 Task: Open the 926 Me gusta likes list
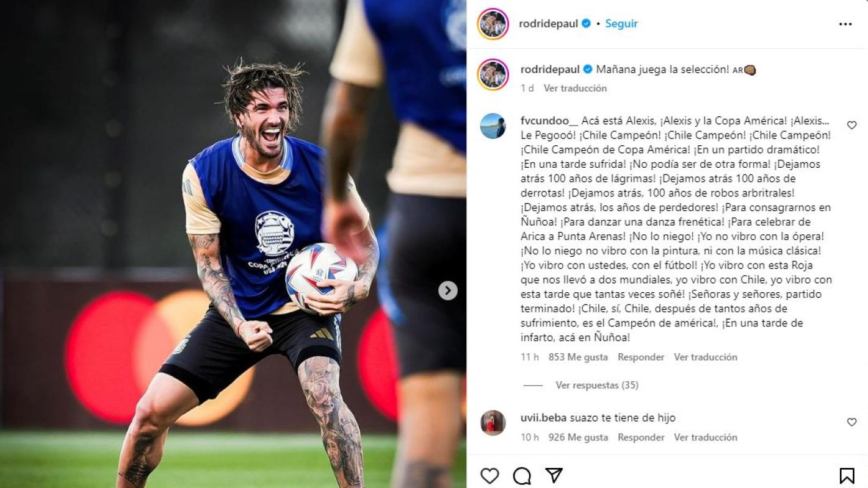click(578, 437)
